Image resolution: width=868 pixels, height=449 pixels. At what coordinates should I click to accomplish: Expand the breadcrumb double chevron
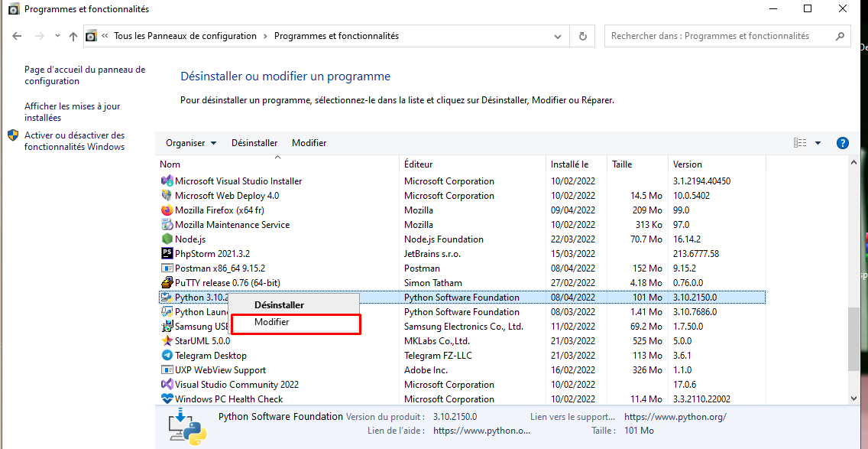pyautogui.click(x=105, y=36)
